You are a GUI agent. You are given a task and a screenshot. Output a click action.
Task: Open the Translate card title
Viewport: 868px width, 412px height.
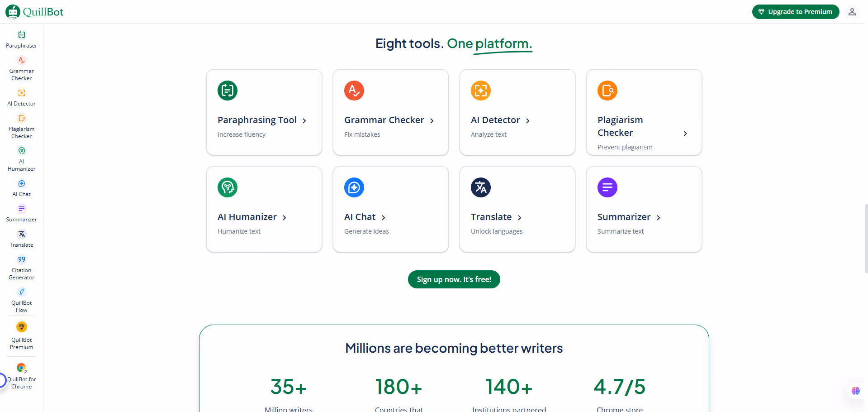coord(491,217)
